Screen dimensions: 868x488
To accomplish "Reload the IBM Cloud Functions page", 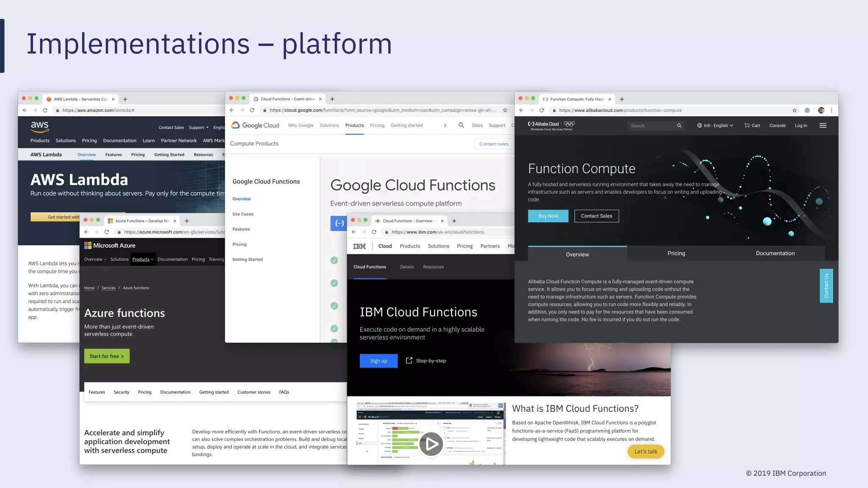I will point(374,232).
